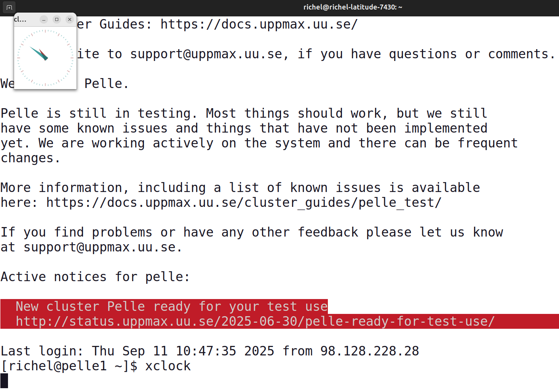This screenshot has width=559, height=392.
Task: Click the red 'New cluster Pelle ready' notice
Action: coord(171,307)
